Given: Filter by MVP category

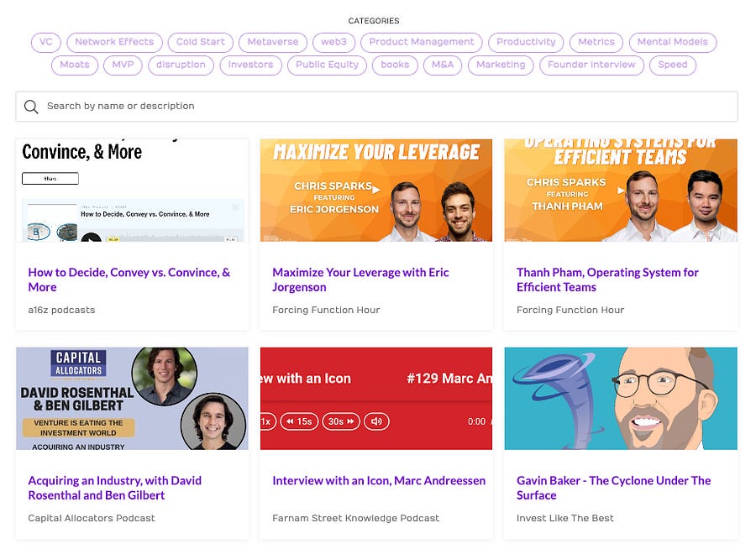Looking at the screenshot, I should (123, 65).
